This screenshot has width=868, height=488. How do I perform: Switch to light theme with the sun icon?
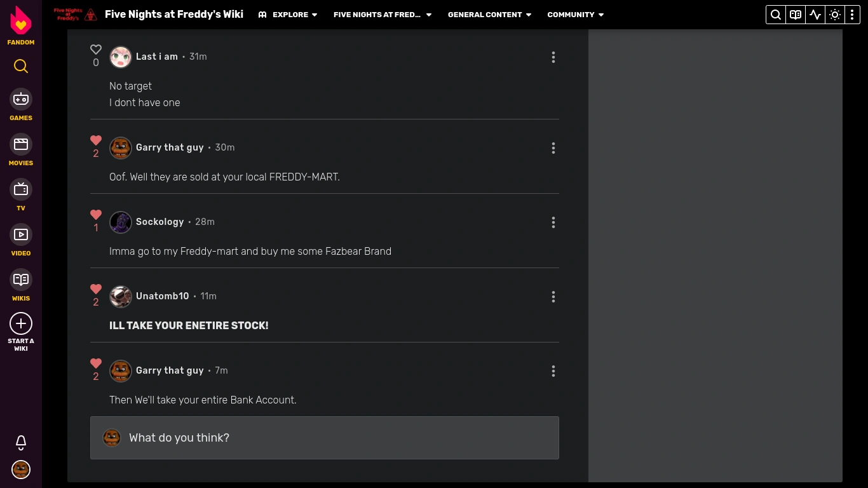(834, 15)
